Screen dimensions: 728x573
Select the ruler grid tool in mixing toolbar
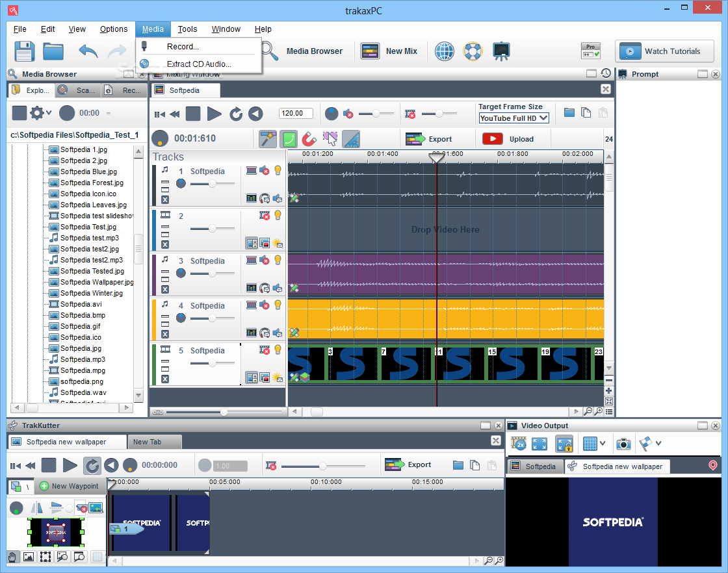351,139
